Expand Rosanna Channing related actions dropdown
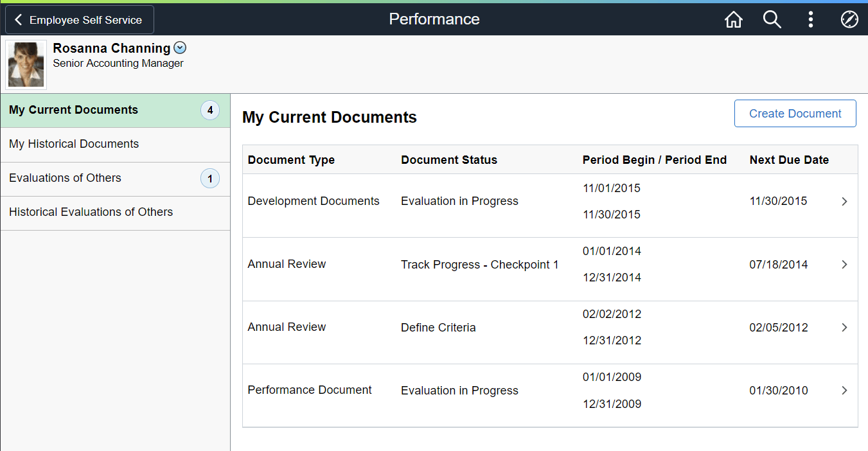 [x=180, y=48]
